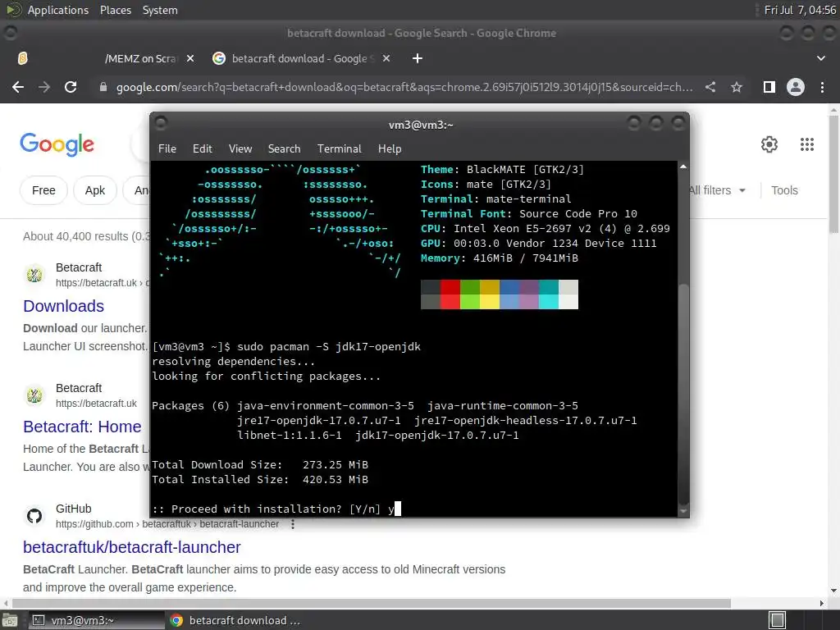840x630 pixels.
Task: Open terminal Help menu
Action: point(390,148)
